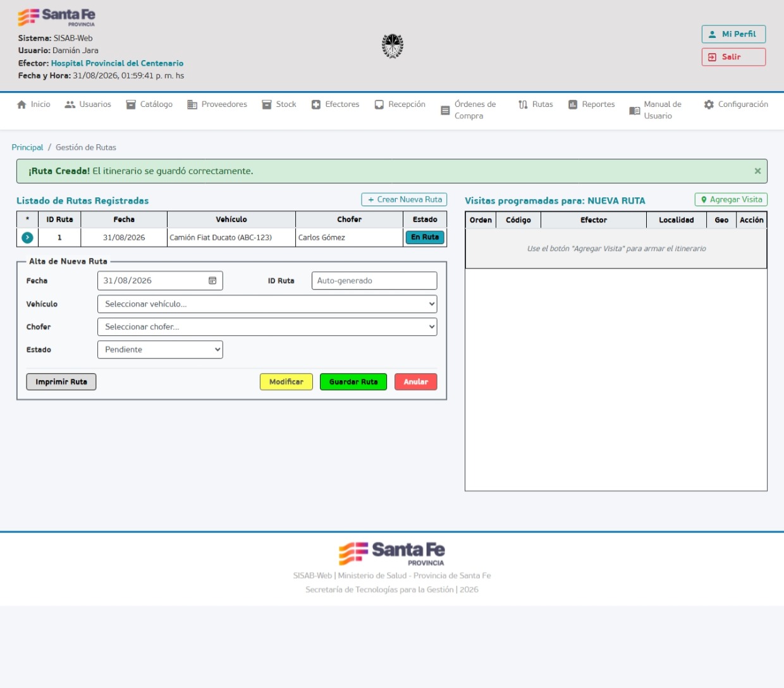
Task: Open the Proveedores menu
Action: point(217,104)
